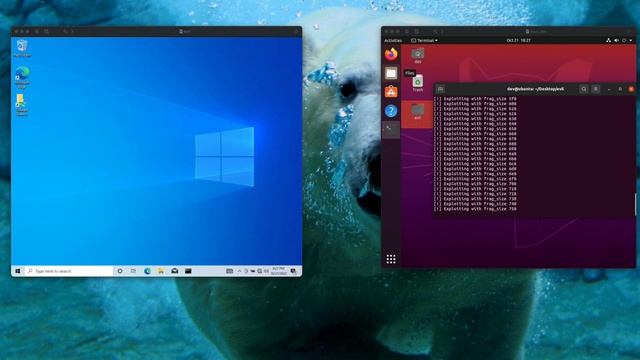
Task: Select the Terminal icon in the Ubuntu dock
Action: pos(391,129)
